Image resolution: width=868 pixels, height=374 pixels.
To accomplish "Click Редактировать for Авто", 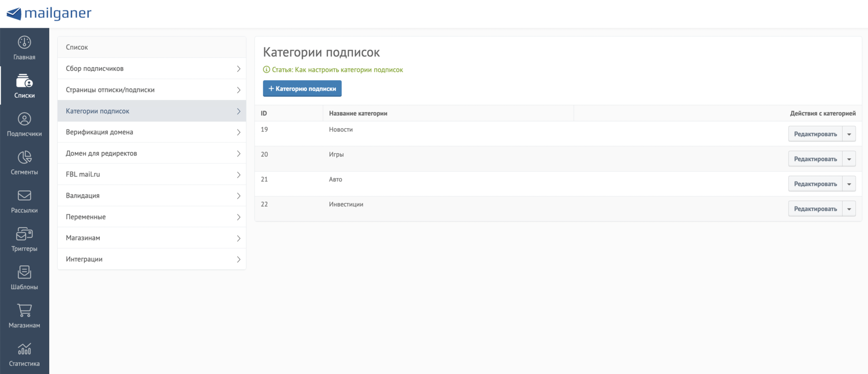I will (x=815, y=184).
